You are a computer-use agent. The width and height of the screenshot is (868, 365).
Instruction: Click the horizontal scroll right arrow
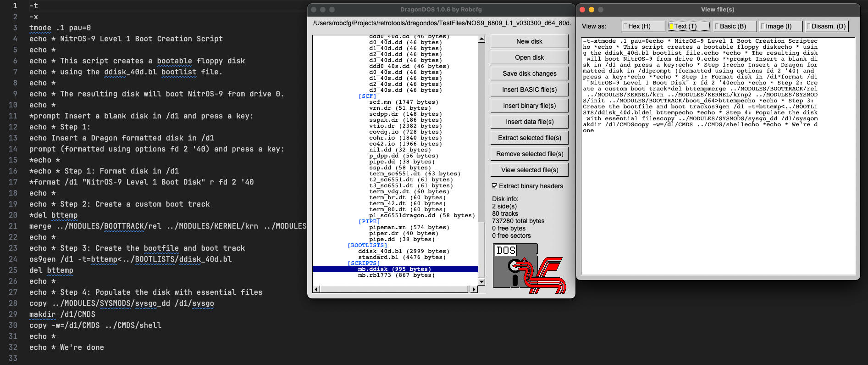click(474, 289)
